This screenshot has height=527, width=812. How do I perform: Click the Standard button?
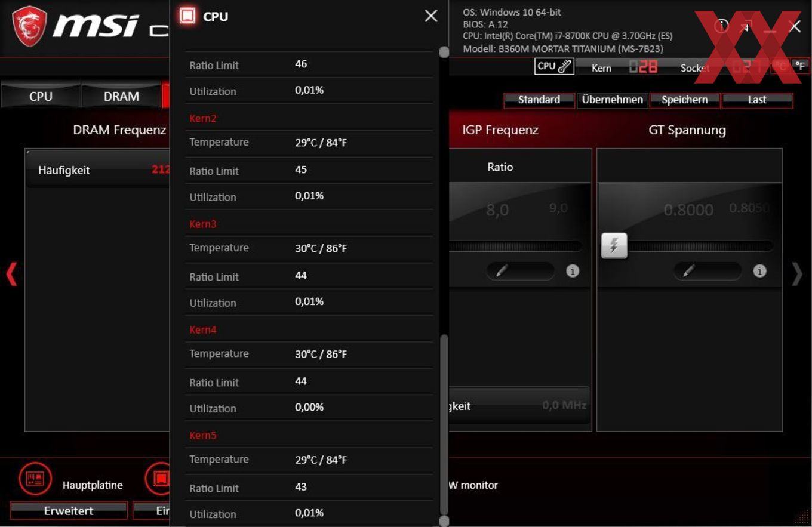tap(539, 100)
